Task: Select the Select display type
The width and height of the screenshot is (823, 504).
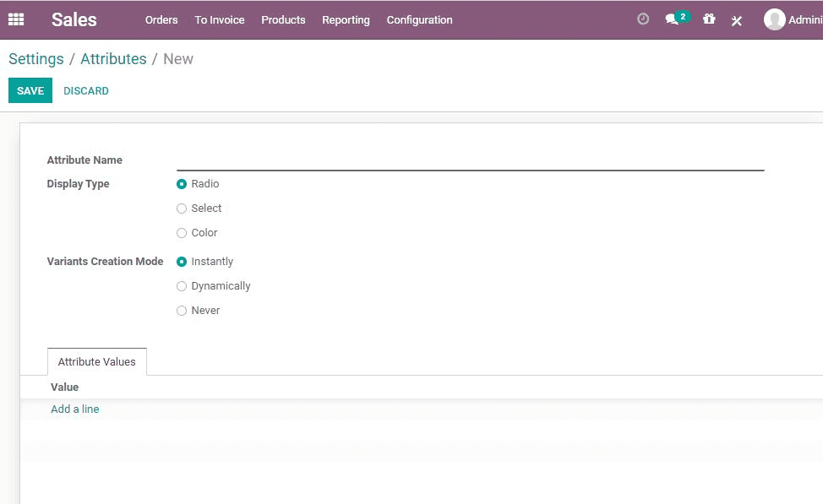Action: (182, 209)
